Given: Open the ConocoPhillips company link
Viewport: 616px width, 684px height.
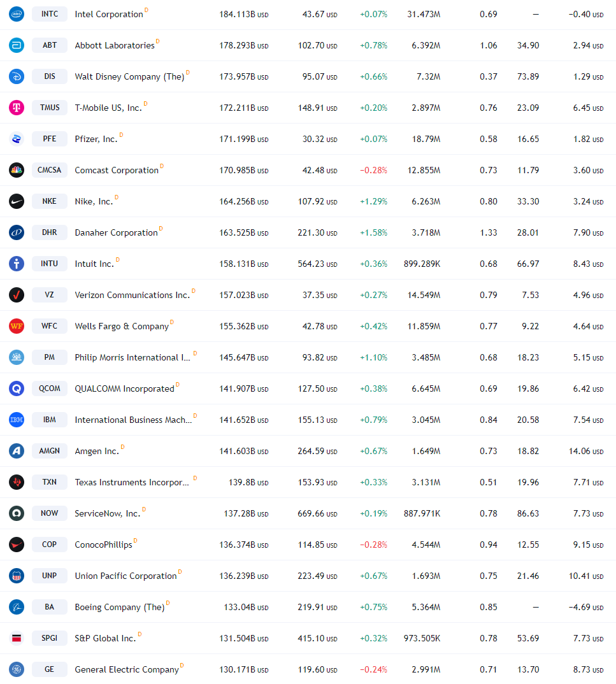Looking at the screenshot, I should (x=103, y=545).
